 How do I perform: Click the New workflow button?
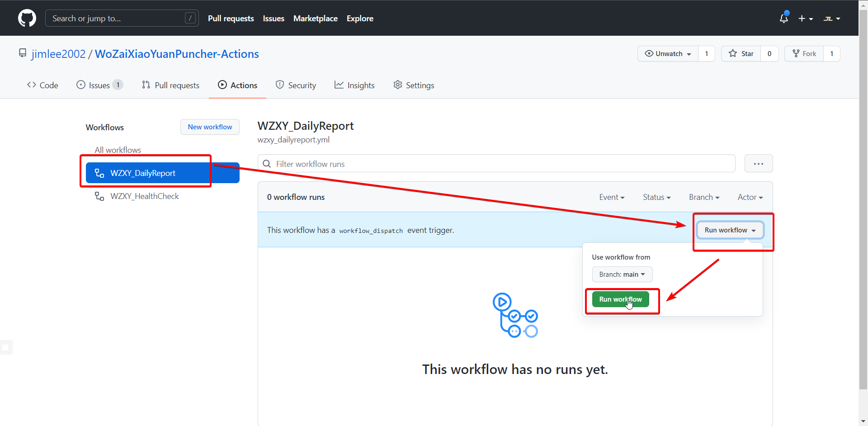(x=210, y=127)
